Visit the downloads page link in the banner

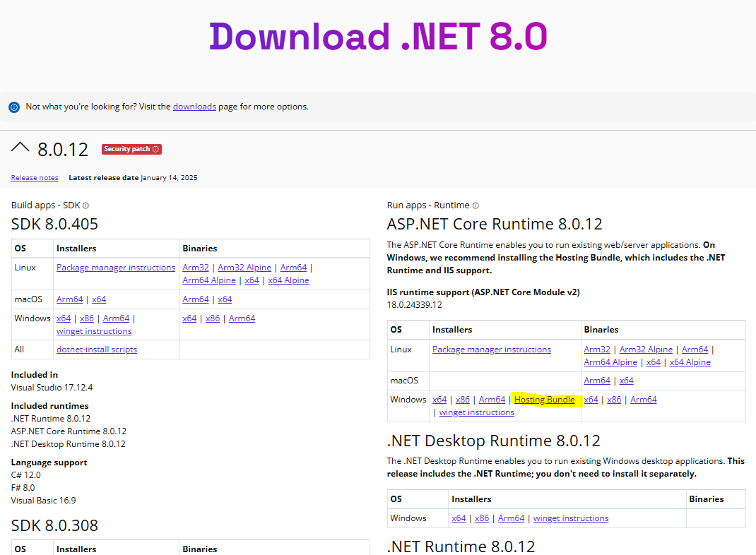pyautogui.click(x=194, y=107)
